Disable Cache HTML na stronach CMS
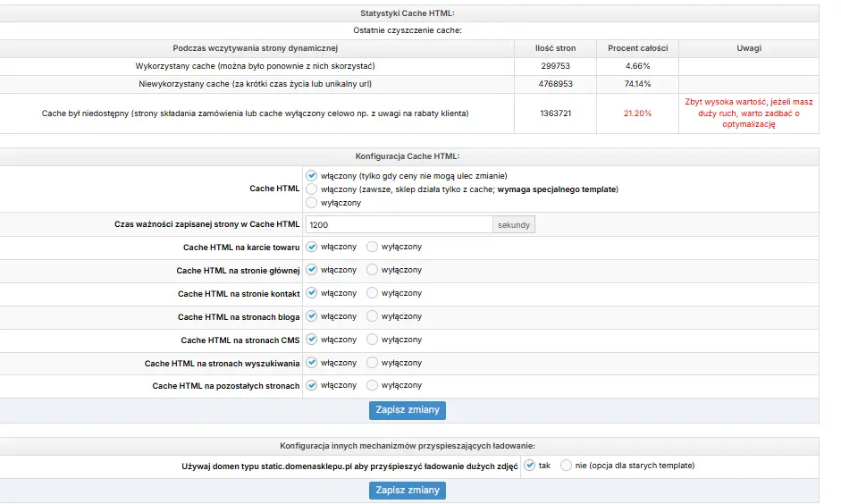841x504 pixels. (x=373, y=340)
